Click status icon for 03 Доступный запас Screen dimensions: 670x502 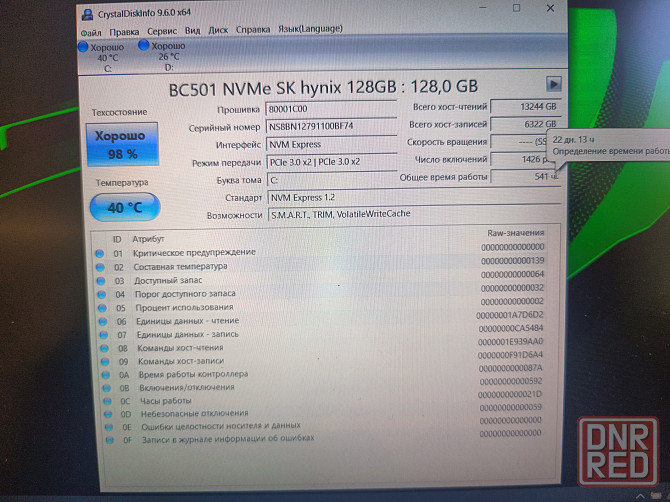(x=101, y=281)
